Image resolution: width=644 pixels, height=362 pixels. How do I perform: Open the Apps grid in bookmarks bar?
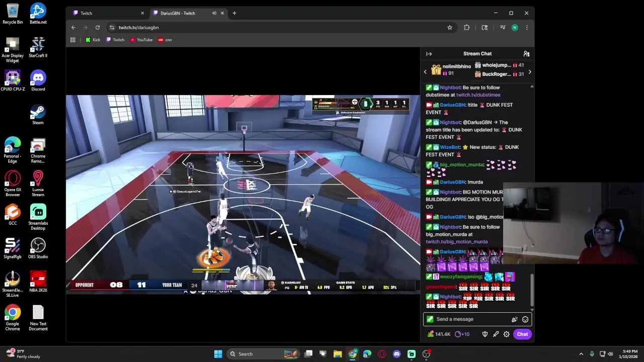coord(73,40)
